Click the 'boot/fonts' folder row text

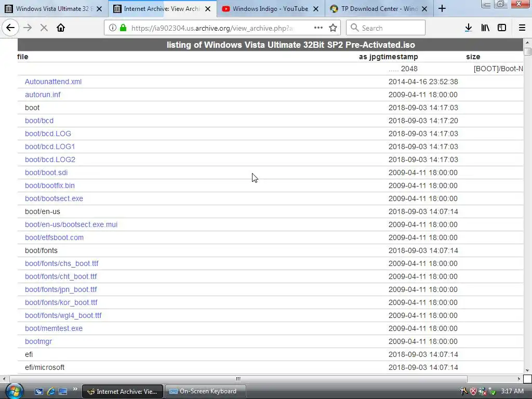(41, 250)
